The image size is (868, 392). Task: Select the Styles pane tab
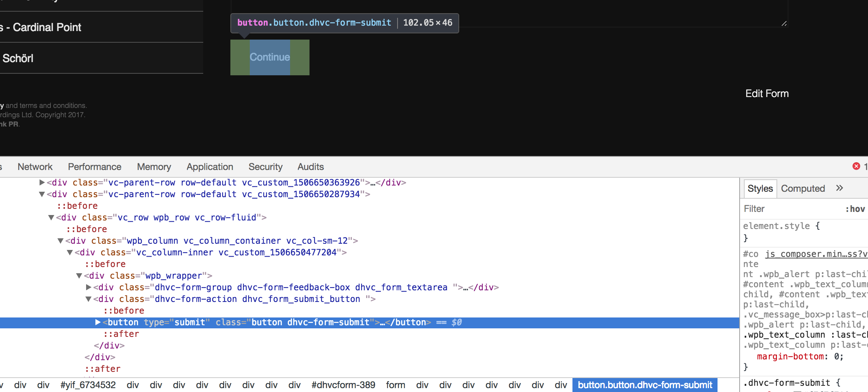coord(760,189)
